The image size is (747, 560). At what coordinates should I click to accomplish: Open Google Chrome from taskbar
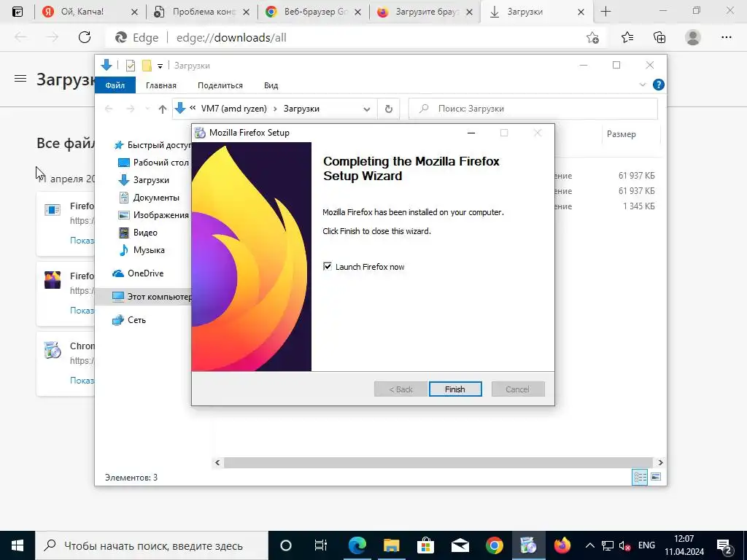coord(494,545)
